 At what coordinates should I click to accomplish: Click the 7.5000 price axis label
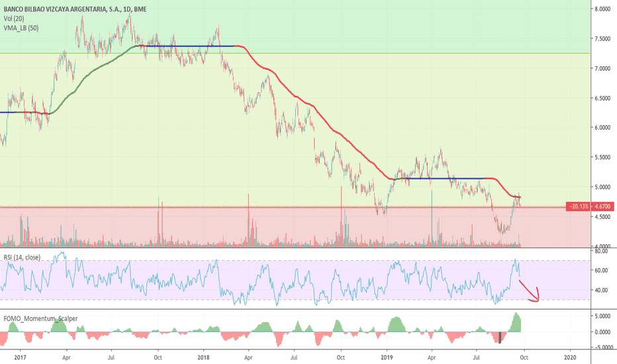pyautogui.click(x=602, y=38)
